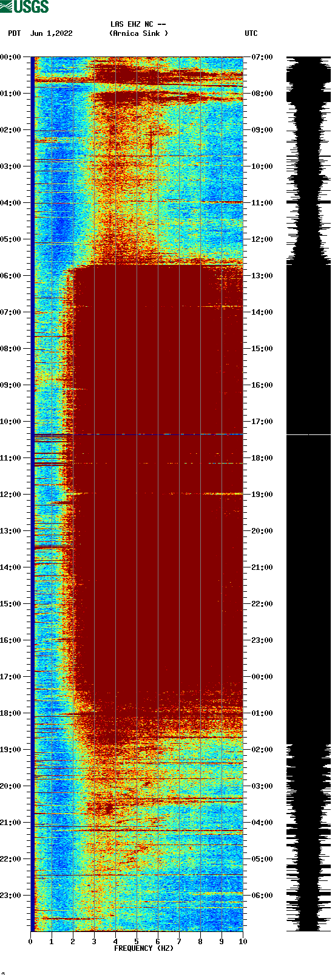335x980 pixels.
Task: Select 21:00 on the PDT time axis
Action: (x=10, y=823)
